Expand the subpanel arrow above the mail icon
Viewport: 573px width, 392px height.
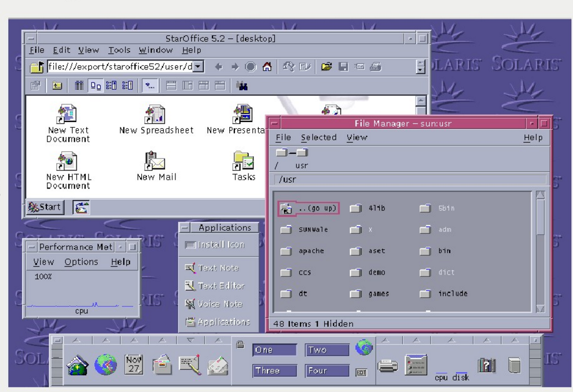pyautogui.click(x=218, y=340)
